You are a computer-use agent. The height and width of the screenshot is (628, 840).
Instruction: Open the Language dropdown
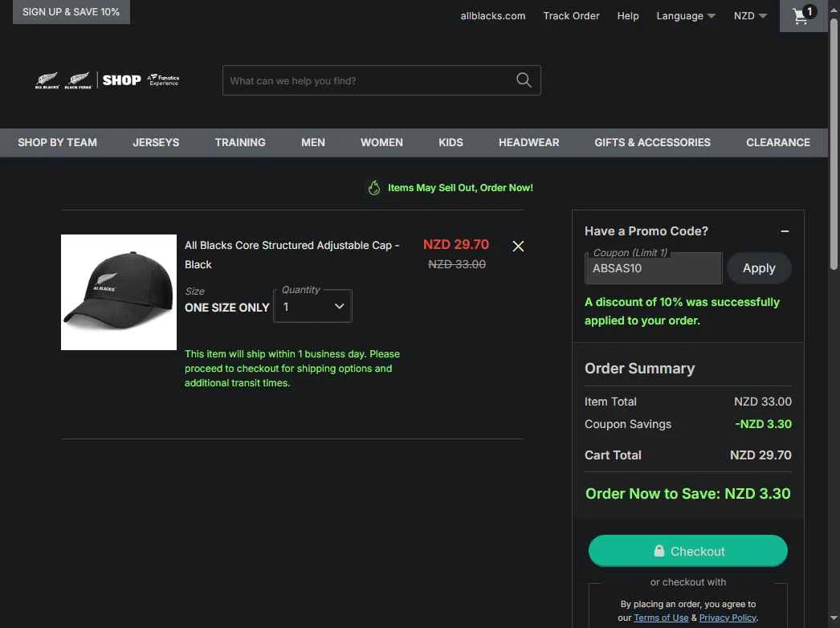pos(686,15)
